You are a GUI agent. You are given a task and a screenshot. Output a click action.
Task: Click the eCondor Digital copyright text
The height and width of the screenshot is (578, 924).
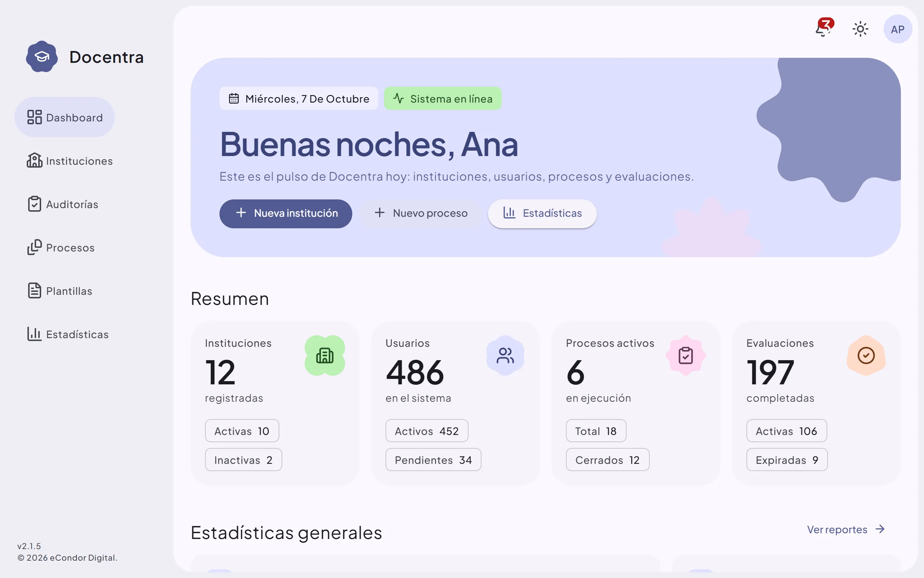(67, 558)
